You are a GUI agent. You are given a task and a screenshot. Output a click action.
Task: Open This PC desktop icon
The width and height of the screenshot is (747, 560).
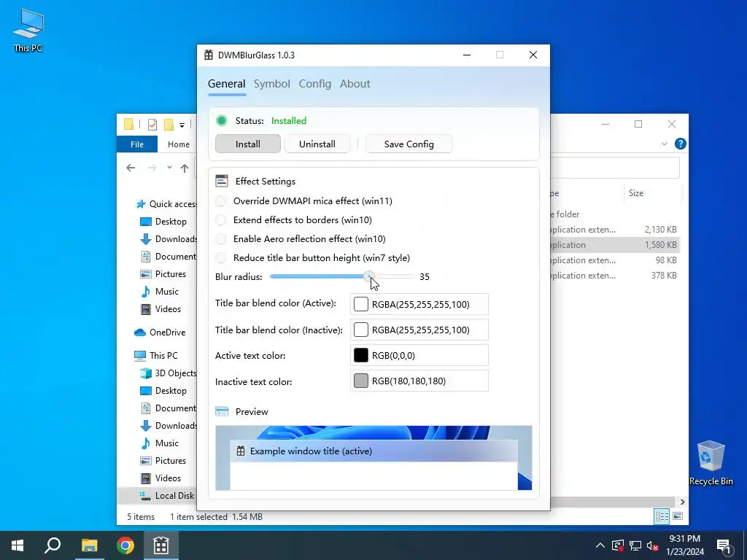(x=28, y=31)
